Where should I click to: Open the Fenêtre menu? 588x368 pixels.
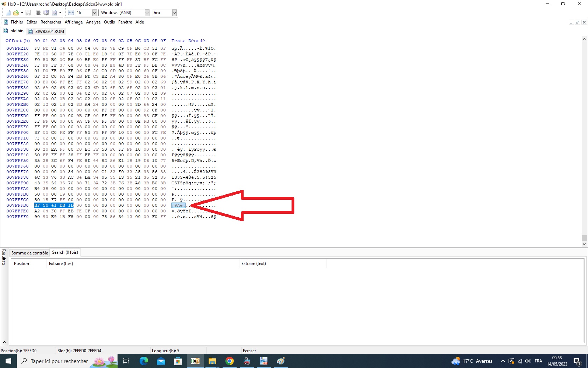tap(125, 22)
